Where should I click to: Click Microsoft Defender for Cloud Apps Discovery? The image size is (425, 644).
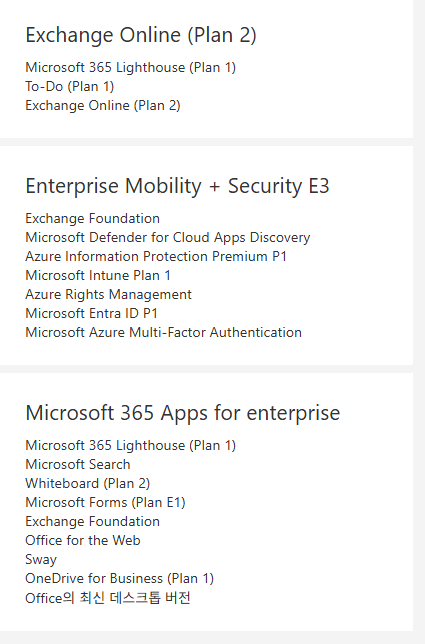[168, 237]
